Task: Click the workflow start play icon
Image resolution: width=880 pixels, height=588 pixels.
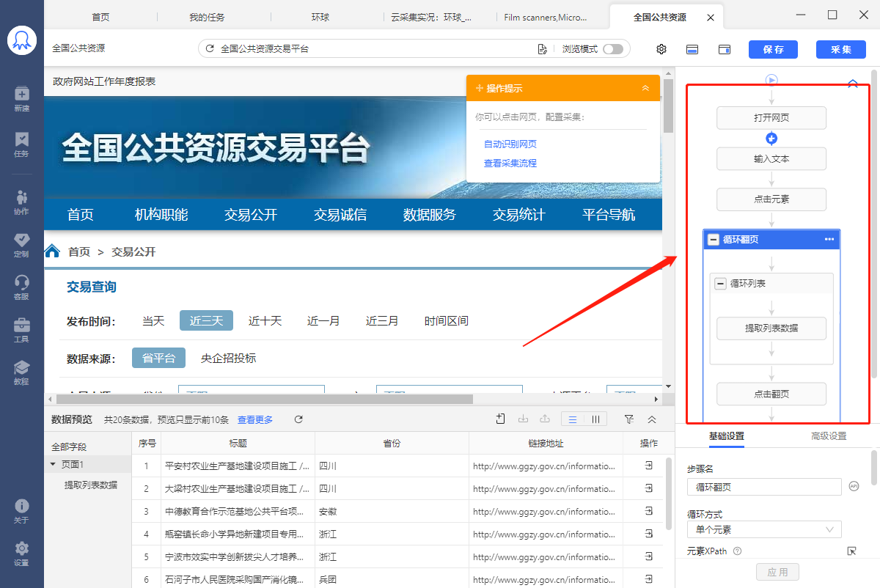Action: coord(771,80)
